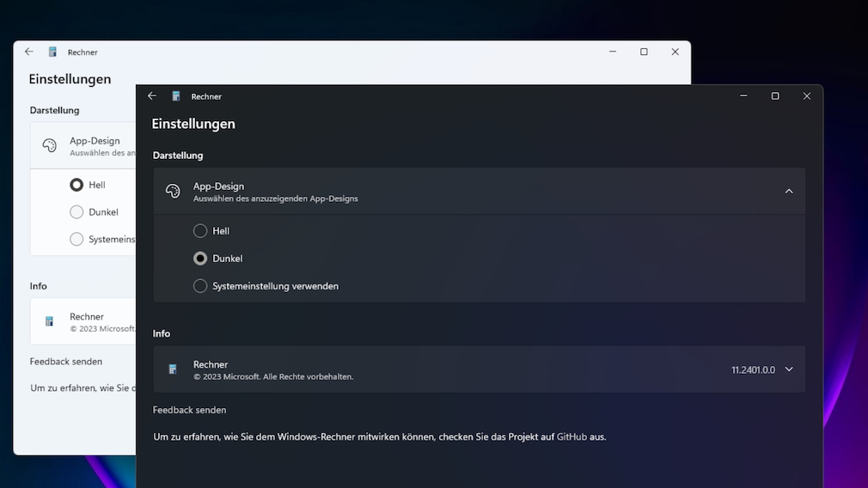The height and width of the screenshot is (488, 868).
Task: Select the Dunkel radio button in light window
Action: (76, 212)
